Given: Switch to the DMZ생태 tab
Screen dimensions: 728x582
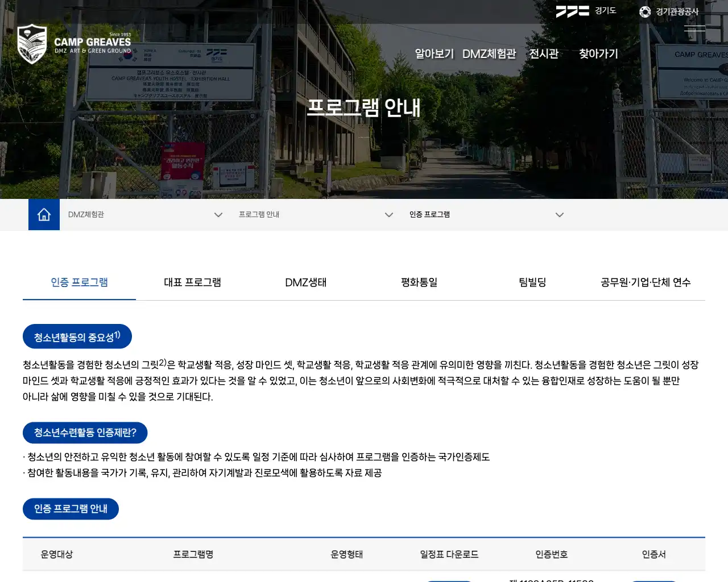Looking at the screenshot, I should [x=306, y=282].
